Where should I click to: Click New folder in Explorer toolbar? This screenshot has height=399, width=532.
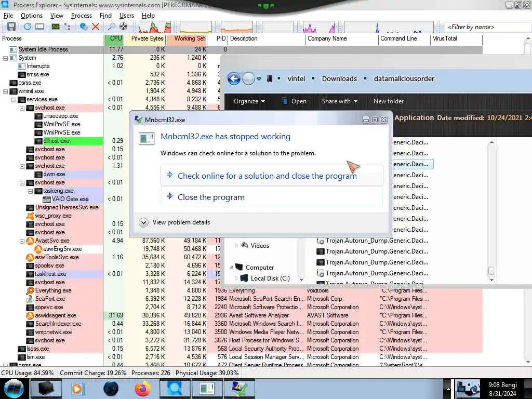[389, 101]
